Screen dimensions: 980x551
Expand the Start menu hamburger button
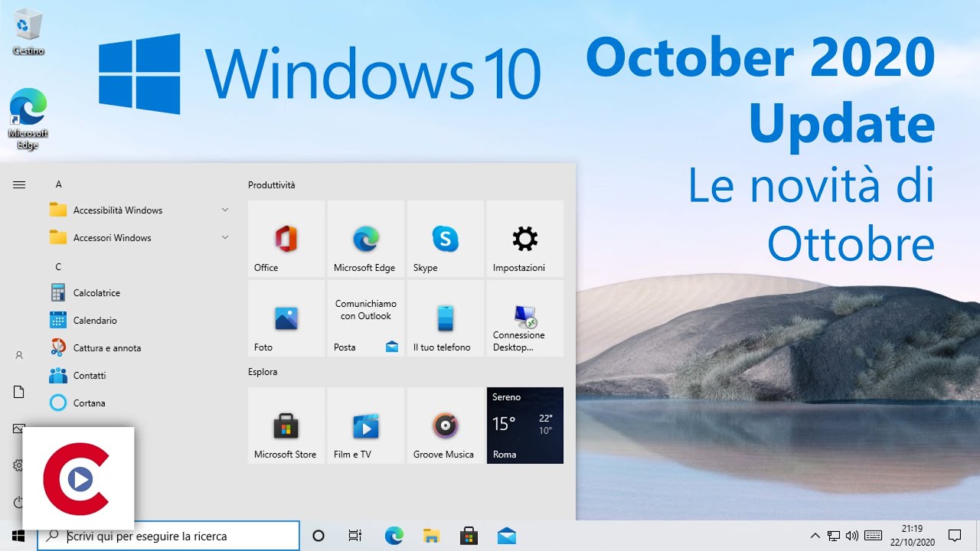pos(19,184)
